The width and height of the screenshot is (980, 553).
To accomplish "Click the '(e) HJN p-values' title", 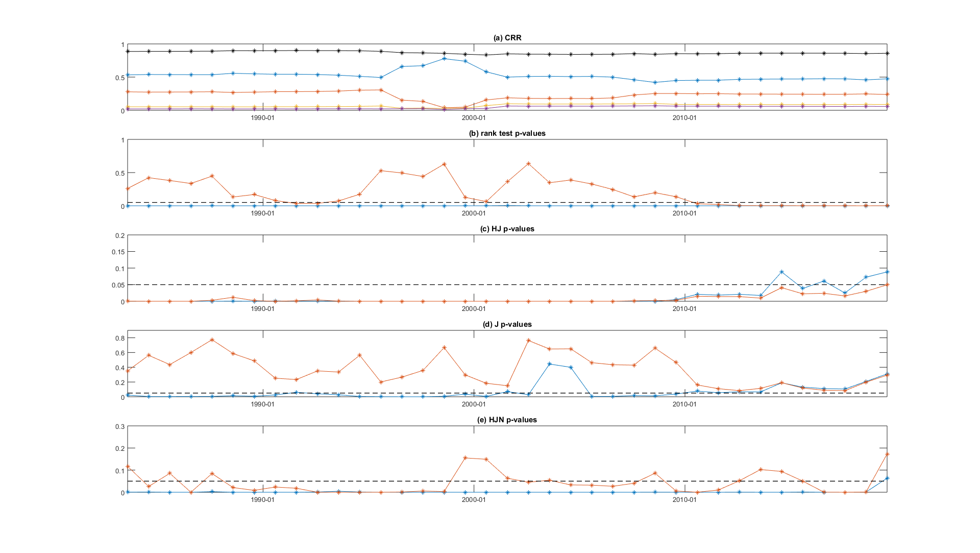I will pos(507,420).
